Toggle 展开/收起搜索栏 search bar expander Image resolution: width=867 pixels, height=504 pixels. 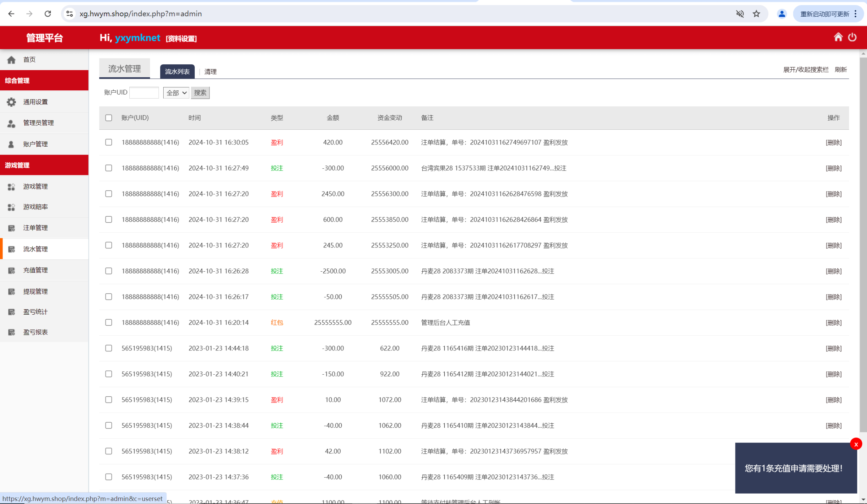[x=806, y=70]
